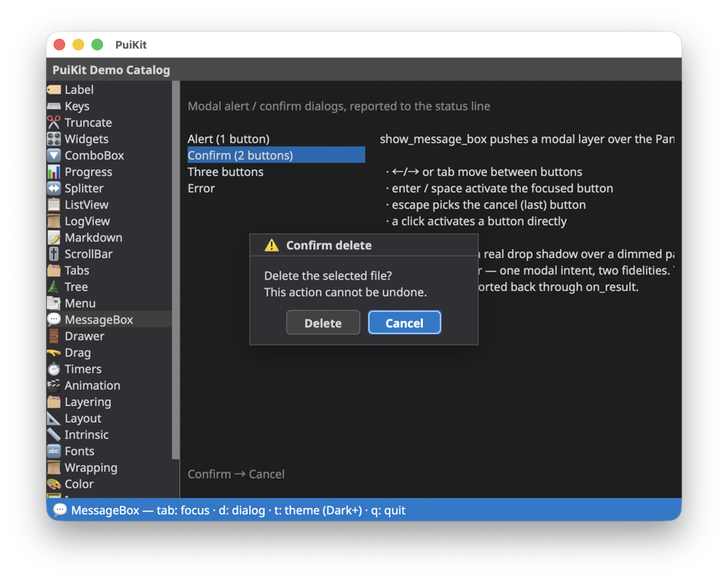728x582 pixels.
Task: Click the green zoom window button
Action: pyautogui.click(x=97, y=44)
